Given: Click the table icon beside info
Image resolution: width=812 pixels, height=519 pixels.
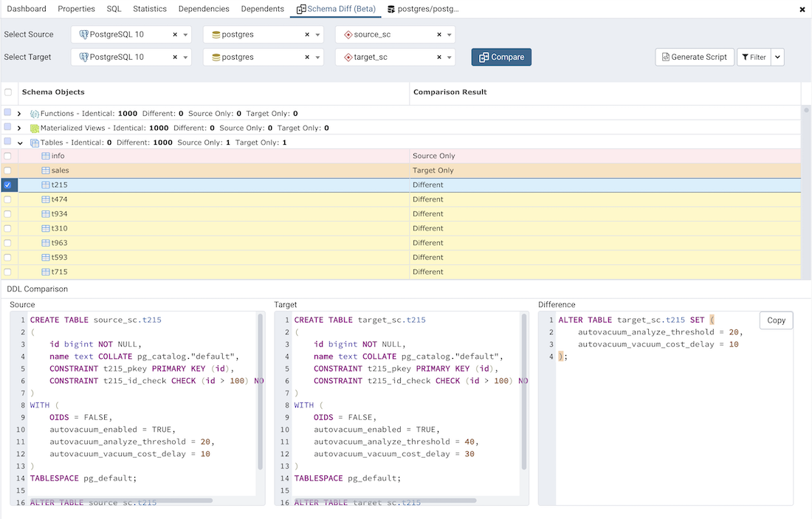Looking at the screenshot, I should click(46, 157).
